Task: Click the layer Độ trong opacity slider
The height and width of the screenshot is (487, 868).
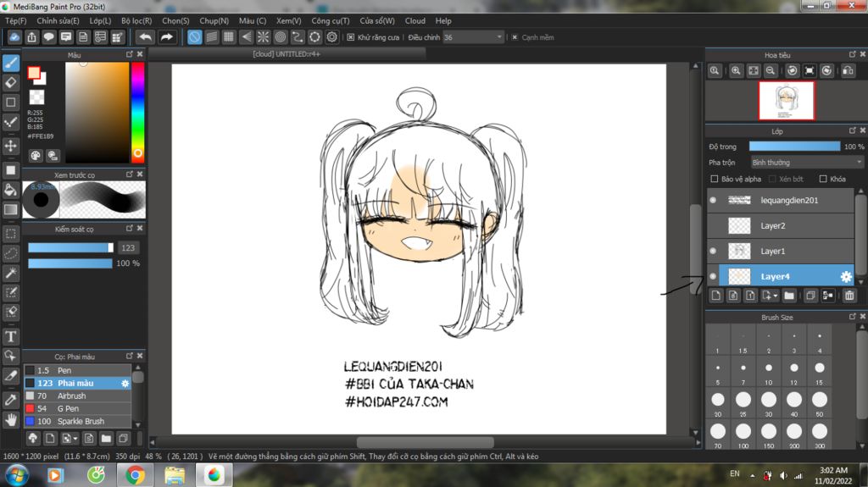Action: pos(794,146)
